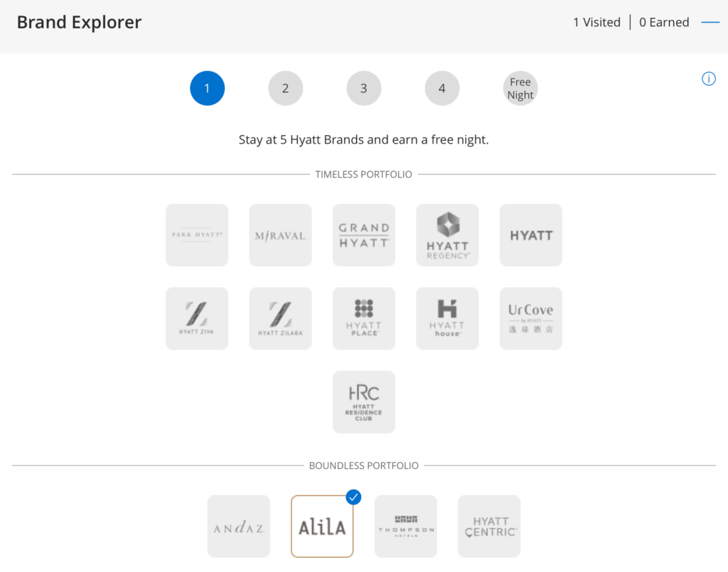This screenshot has height=572, width=728.
Task: Open the Grand Hyatt brand tile
Action: point(364,235)
